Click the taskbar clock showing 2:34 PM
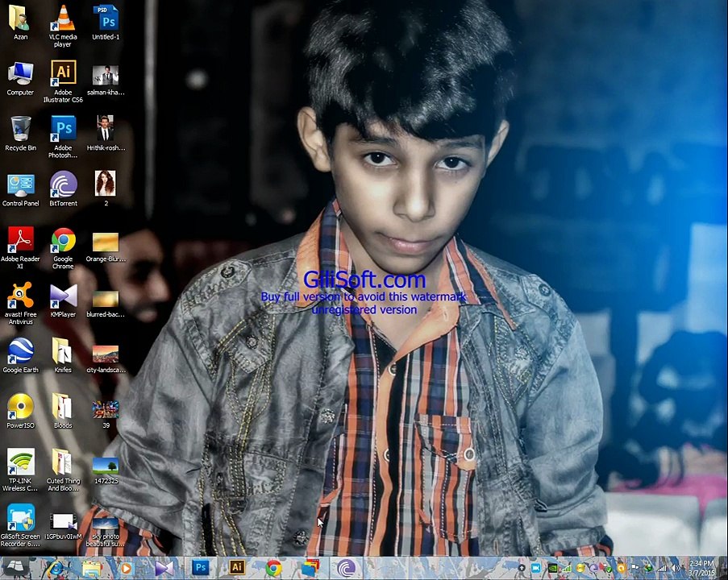Image resolution: width=728 pixels, height=580 pixels. click(x=701, y=568)
